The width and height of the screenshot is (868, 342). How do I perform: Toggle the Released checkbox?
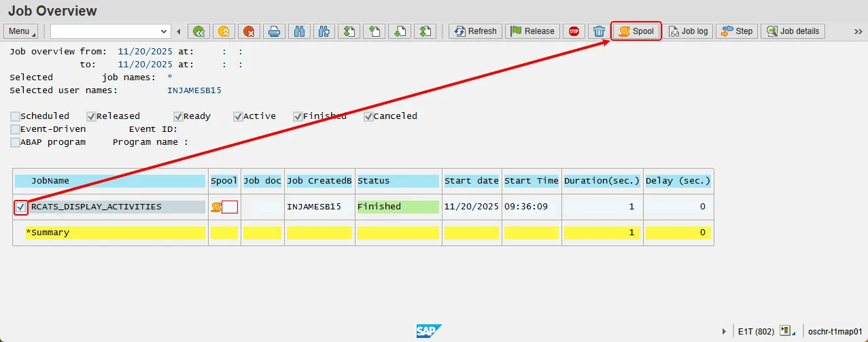(x=91, y=116)
